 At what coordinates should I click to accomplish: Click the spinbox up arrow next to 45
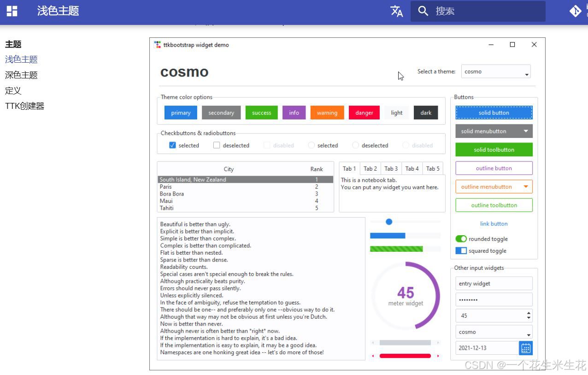(529, 313)
